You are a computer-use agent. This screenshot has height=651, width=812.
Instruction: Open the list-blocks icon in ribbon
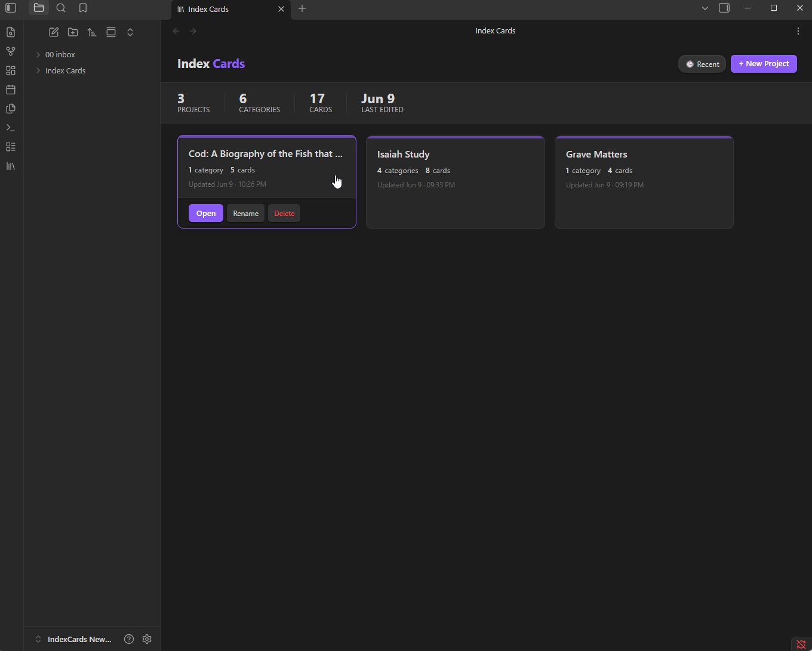click(11, 147)
